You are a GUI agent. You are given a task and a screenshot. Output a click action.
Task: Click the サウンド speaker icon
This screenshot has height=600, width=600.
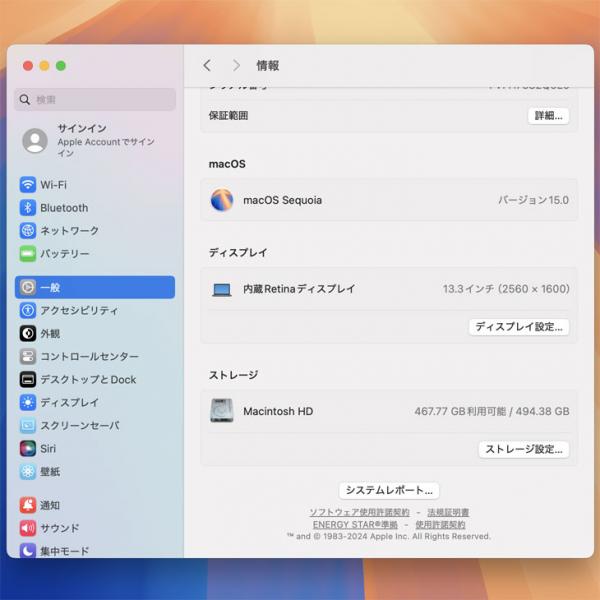(x=28, y=528)
